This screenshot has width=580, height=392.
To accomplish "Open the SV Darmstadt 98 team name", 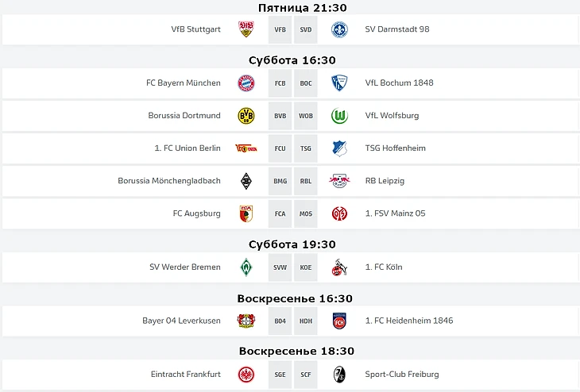I will tap(396, 29).
